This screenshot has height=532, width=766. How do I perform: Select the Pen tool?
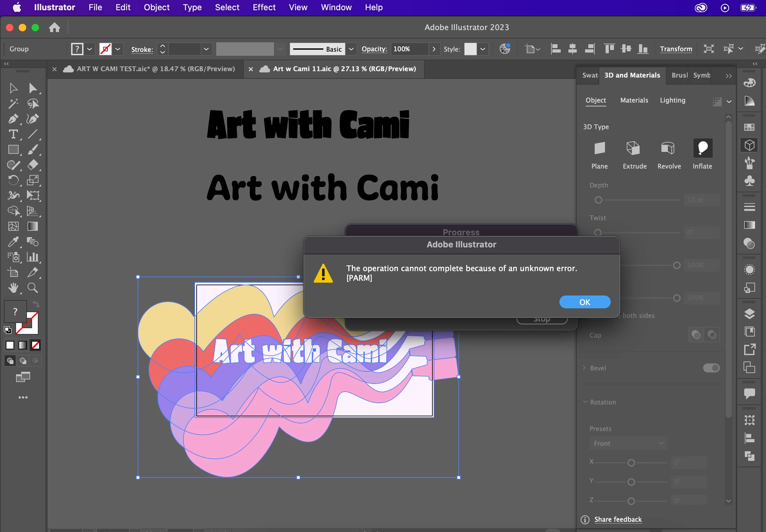click(x=13, y=119)
